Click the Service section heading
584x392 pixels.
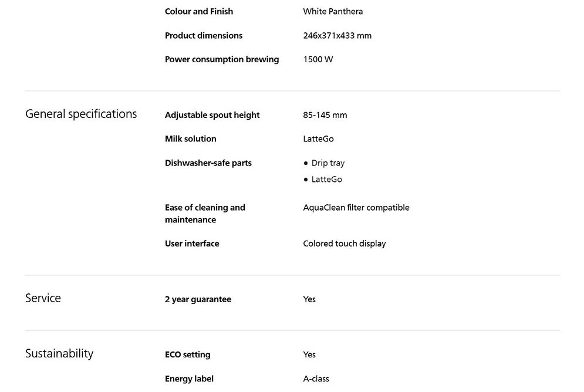coord(43,298)
